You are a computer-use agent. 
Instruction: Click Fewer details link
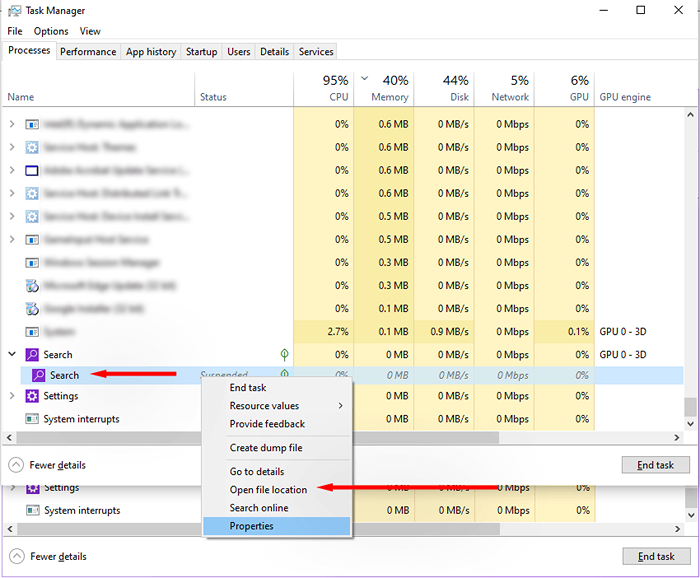coord(58,465)
